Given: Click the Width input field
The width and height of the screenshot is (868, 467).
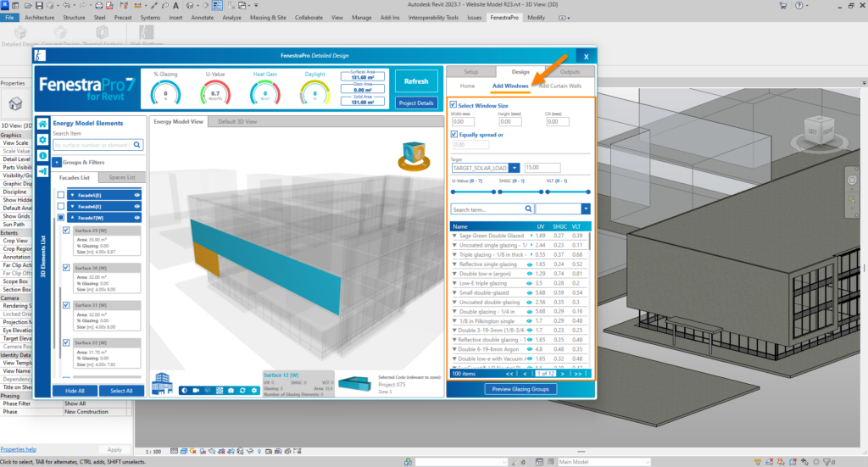Looking at the screenshot, I should [463, 122].
